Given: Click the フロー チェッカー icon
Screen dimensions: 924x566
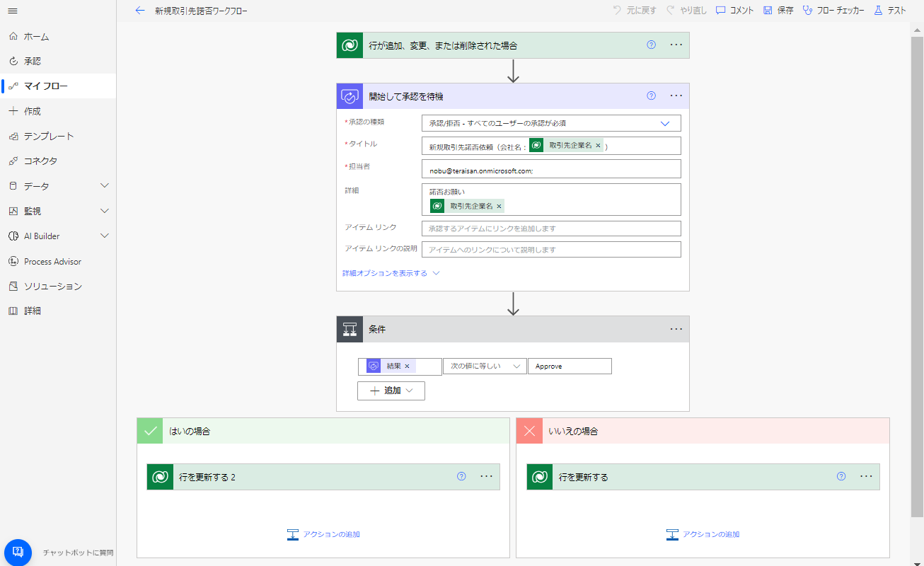Looking at the screenshot, I should (x=807, y=11).
